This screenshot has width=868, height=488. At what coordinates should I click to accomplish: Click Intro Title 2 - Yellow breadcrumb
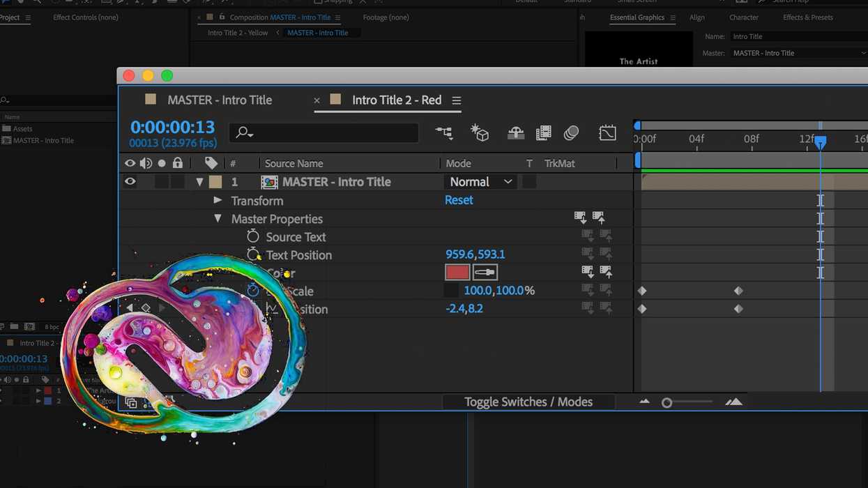pos(238,33)
